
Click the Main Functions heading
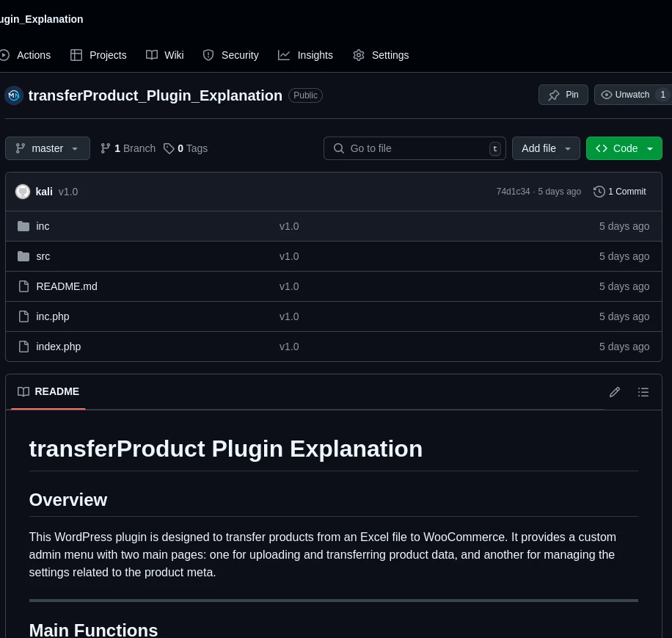93,630
